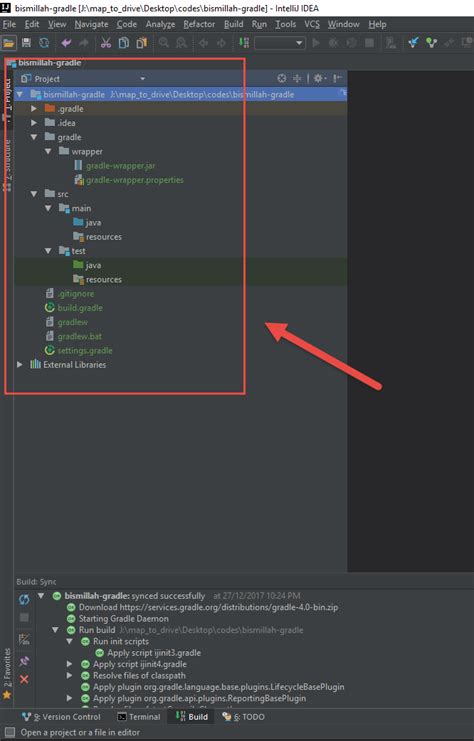Open the Tools menu

point(285,24)
